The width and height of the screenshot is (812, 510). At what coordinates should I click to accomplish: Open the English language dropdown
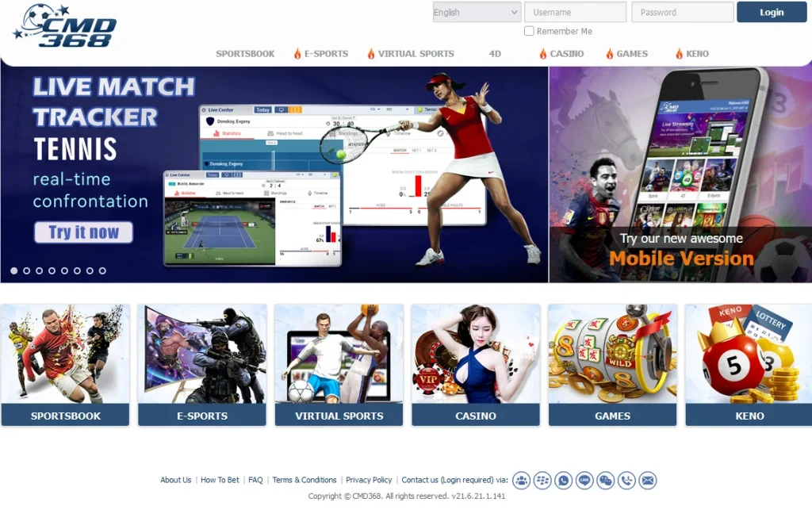tap(475, 12)
